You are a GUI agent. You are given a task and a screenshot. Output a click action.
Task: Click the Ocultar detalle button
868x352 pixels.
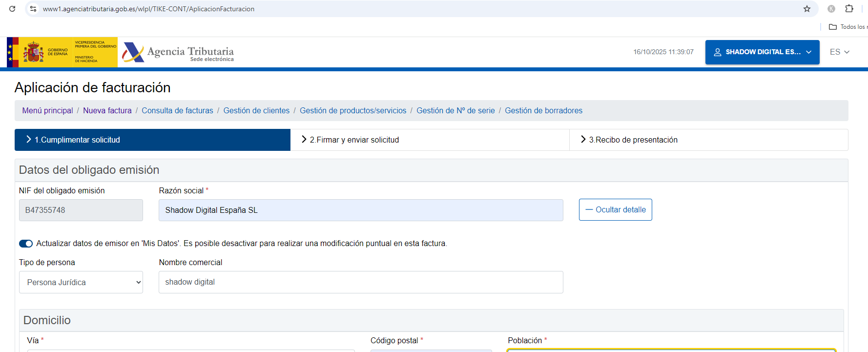click(615, 210)
